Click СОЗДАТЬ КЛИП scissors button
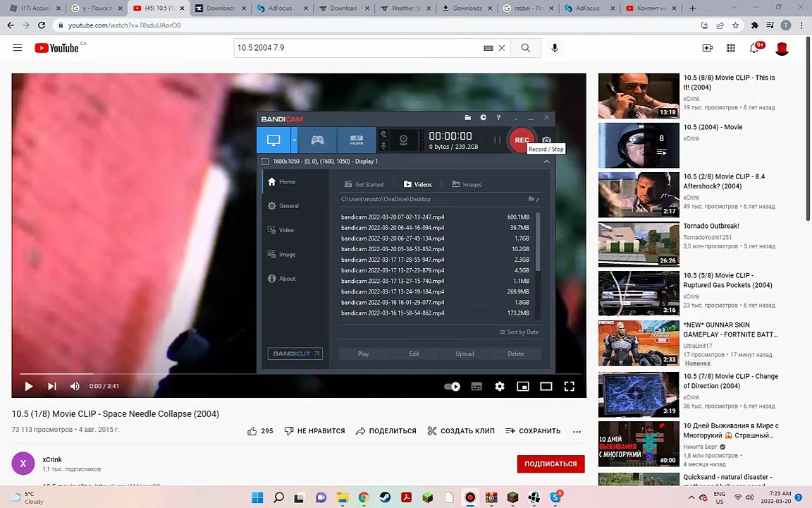Viewport: 812px width, 508px height. click(460, 431)
